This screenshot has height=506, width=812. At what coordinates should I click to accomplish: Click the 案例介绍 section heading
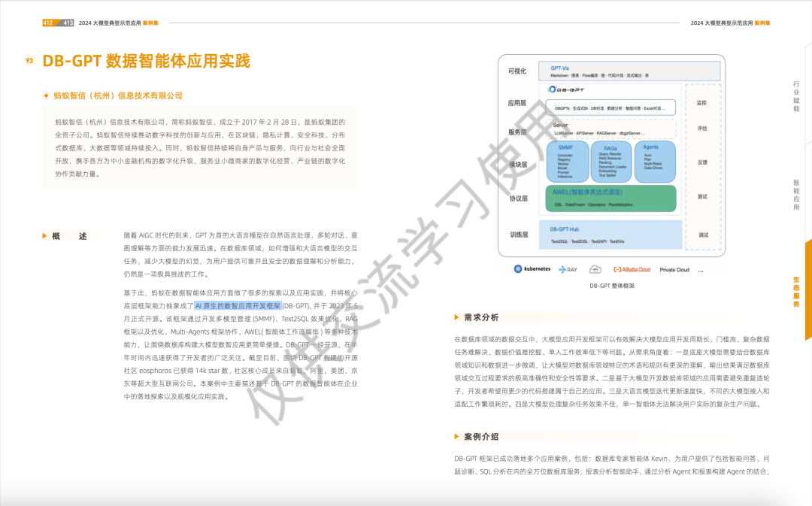[x=481, y=437]
